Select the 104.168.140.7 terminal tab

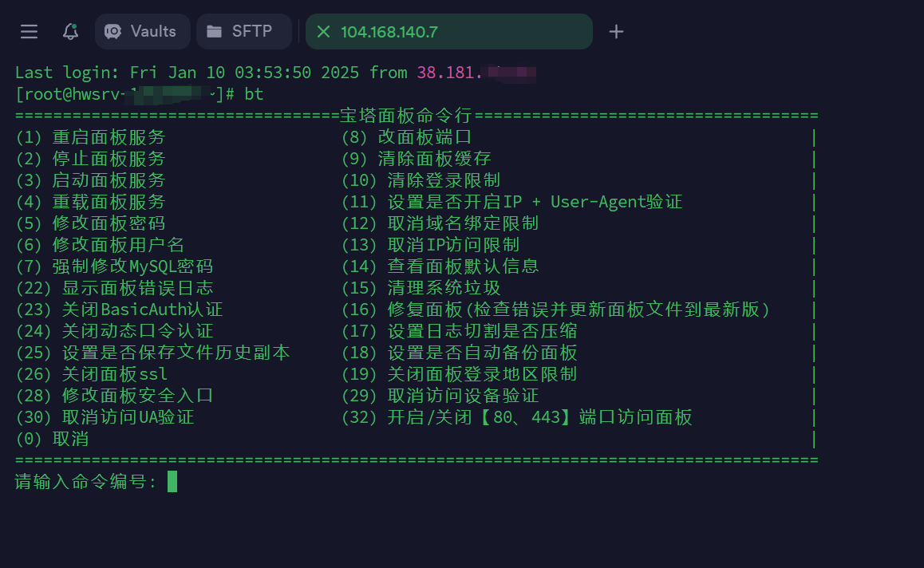pos(449,31)
